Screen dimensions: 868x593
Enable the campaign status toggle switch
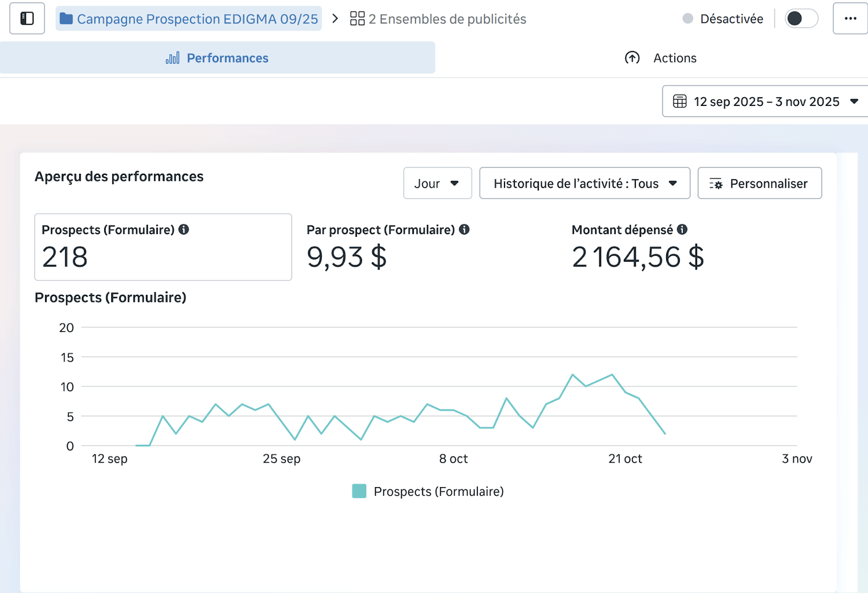click(x=801, y=19)
